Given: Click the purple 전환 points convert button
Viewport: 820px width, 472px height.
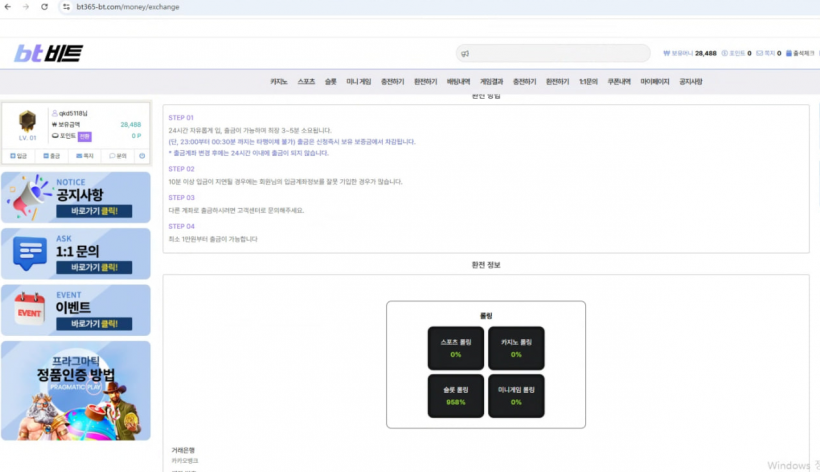Looking at the screenshot, I should pos(85,136).
